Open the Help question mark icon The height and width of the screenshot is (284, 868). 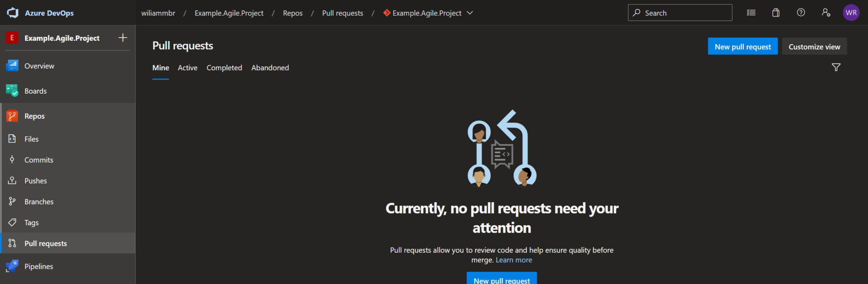(801, 13)
